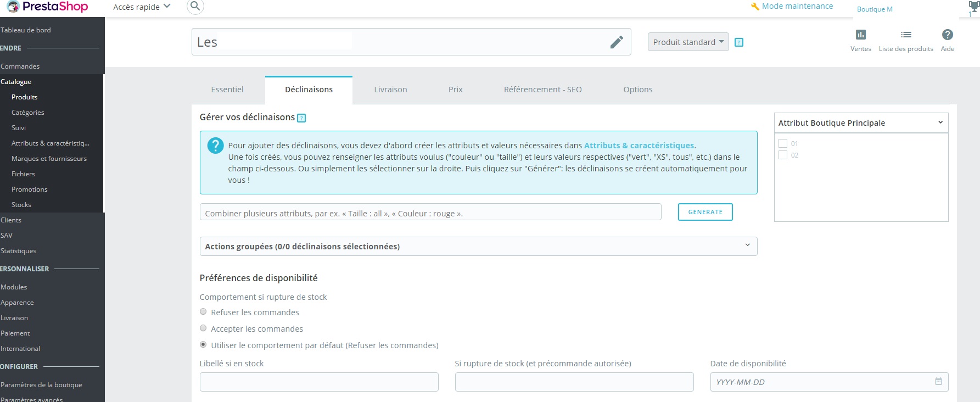Open SAV in sidebar
980x402 pixels.
pyautogui.click(x=7, y=236)
